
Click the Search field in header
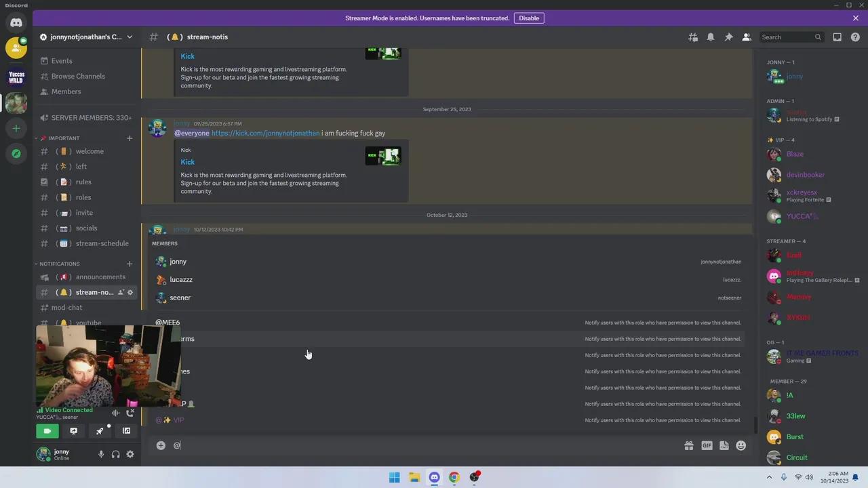click(791, 37)
